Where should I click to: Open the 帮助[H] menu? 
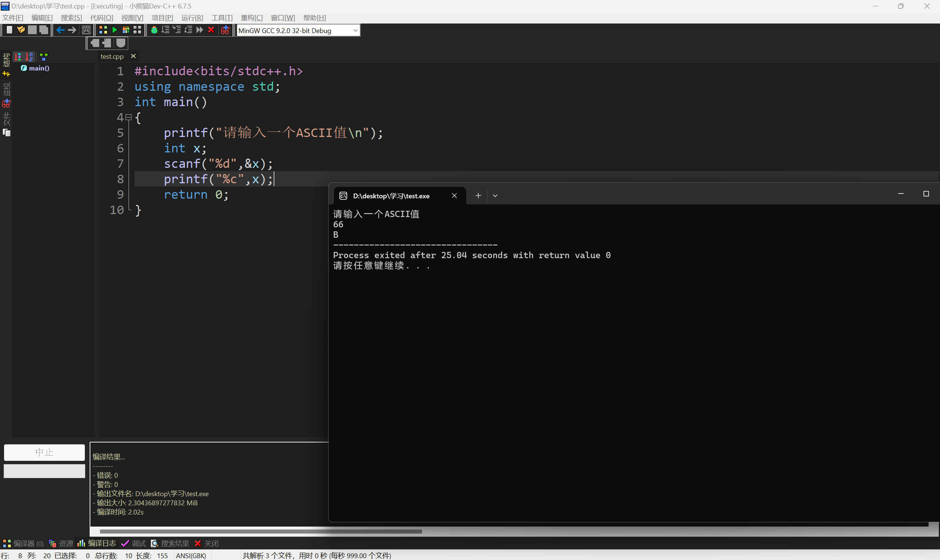[314, 18]
